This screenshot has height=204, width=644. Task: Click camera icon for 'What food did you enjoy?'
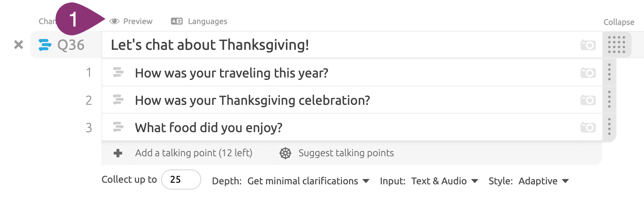[x=588, y=127]
